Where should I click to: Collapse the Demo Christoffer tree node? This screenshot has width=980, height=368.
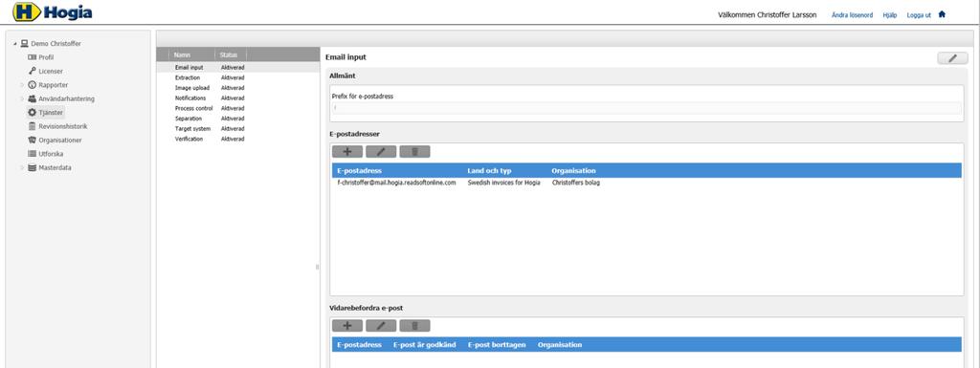point(15,44)
